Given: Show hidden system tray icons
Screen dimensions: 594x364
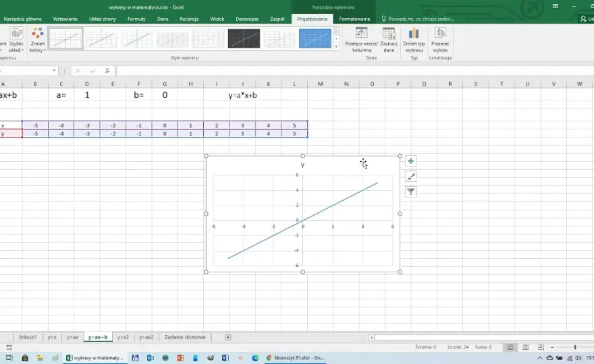Looking at the screenshot, I should coord(540,357).
